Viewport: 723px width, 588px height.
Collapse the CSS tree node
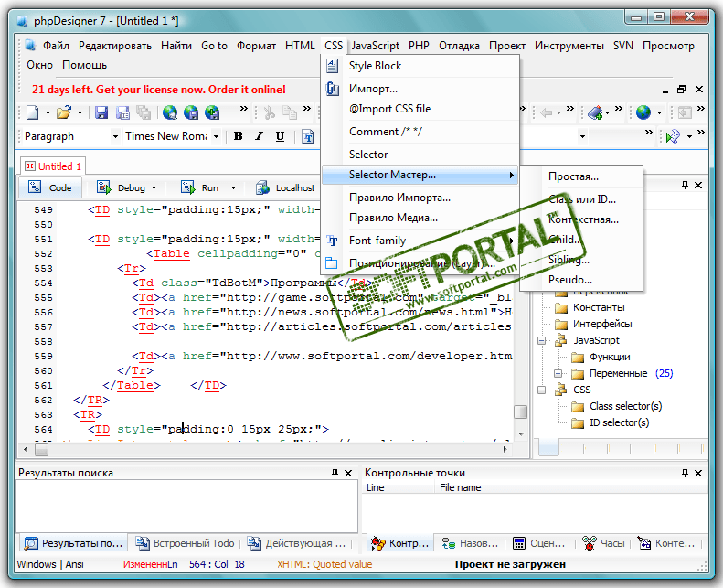tap(542, 390)
